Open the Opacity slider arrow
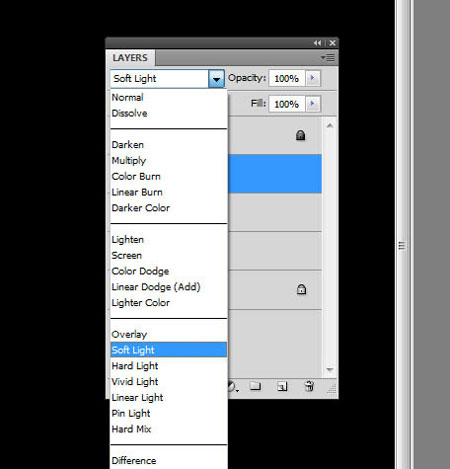450x469 pixels. [x=313, y=78]
